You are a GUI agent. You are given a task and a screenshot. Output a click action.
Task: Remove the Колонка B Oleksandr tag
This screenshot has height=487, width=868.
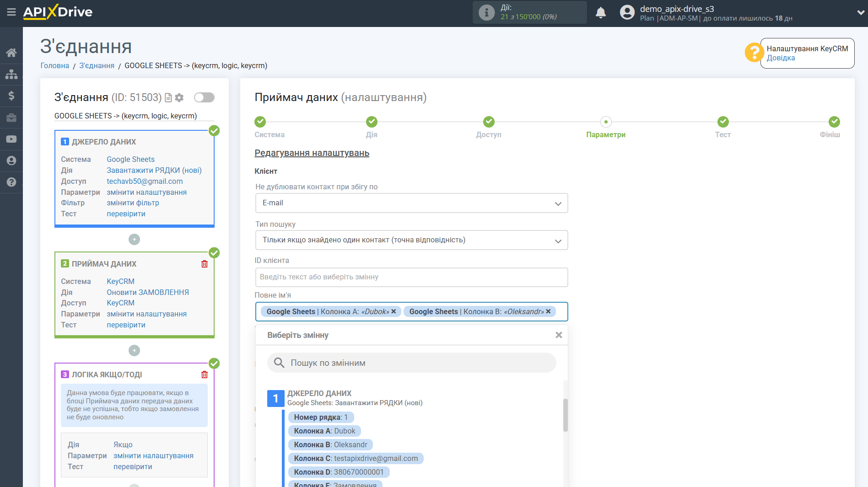(x=548, y=311)
